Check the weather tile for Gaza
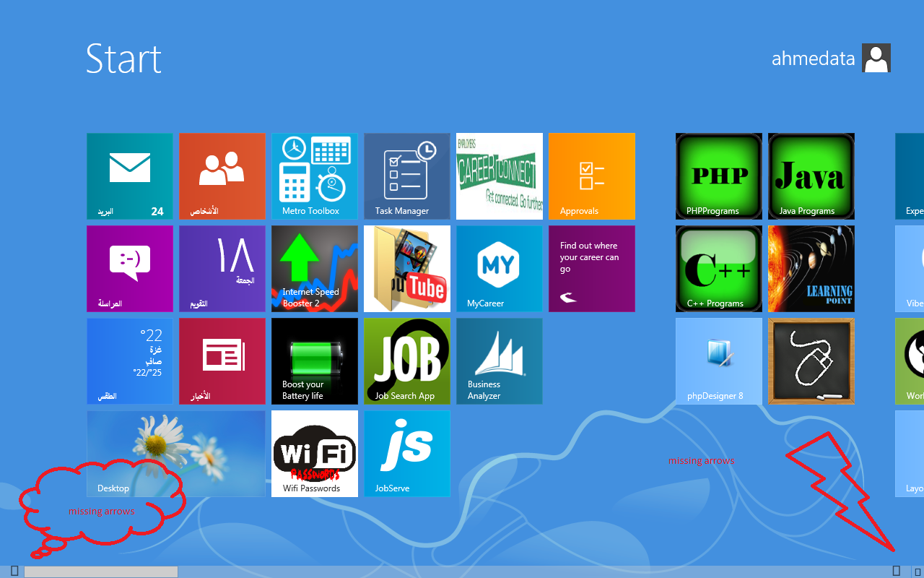The image size is (924, 578). pyautogui.click(x=129, y=361)
